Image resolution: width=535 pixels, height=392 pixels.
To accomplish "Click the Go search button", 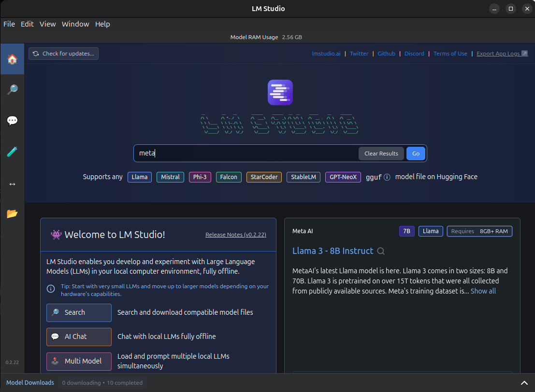I will [416, 154].
